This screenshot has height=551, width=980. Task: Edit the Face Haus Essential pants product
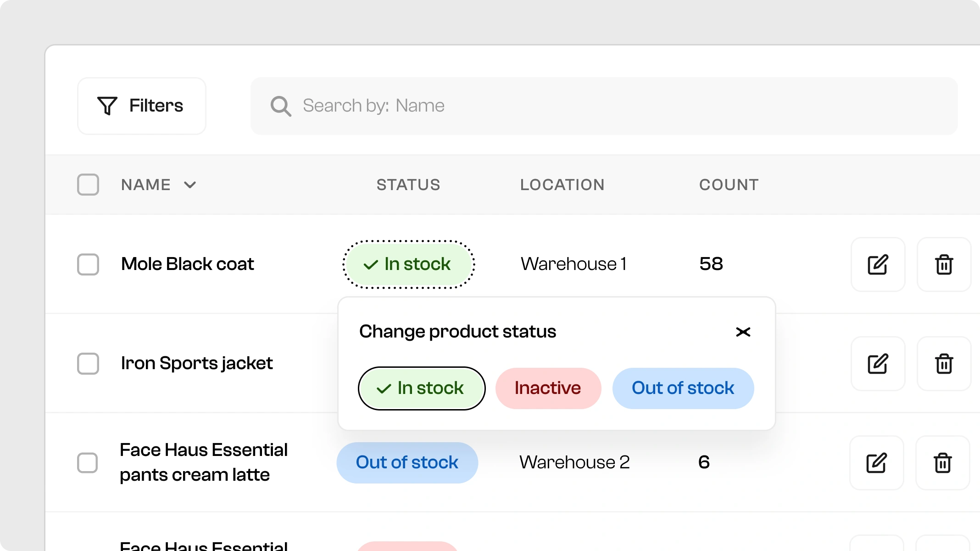point(876,462)
